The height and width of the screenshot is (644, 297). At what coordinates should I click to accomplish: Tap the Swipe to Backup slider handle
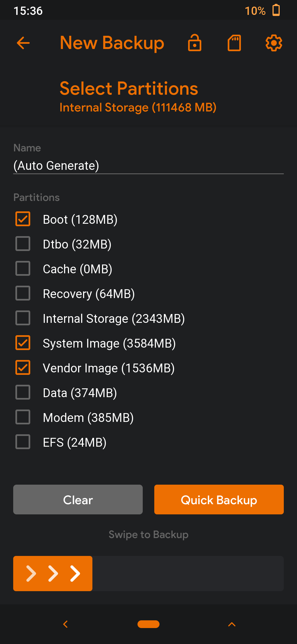tap(53, 574)
